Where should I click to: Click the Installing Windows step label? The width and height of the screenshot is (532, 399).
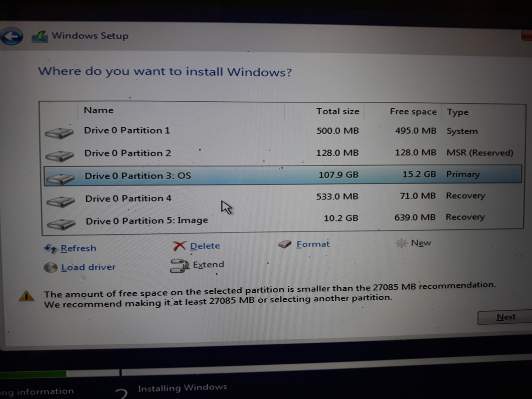(182, 388)
